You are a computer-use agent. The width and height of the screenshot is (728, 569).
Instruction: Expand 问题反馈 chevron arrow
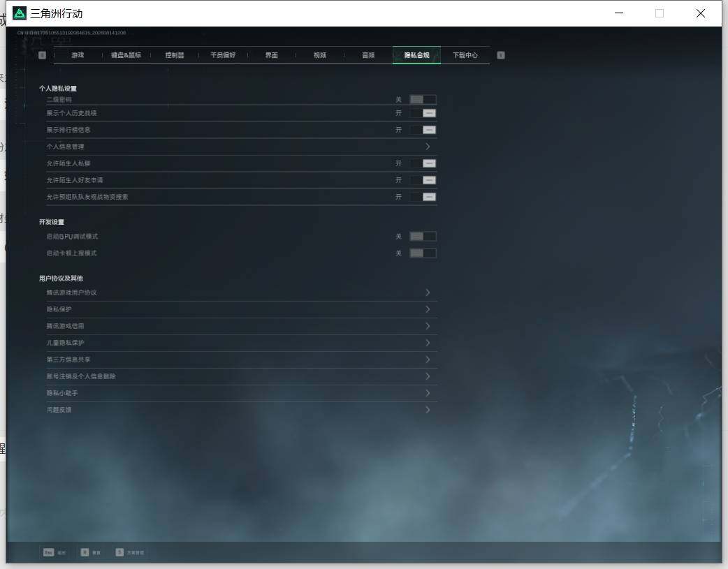[428, 409]
